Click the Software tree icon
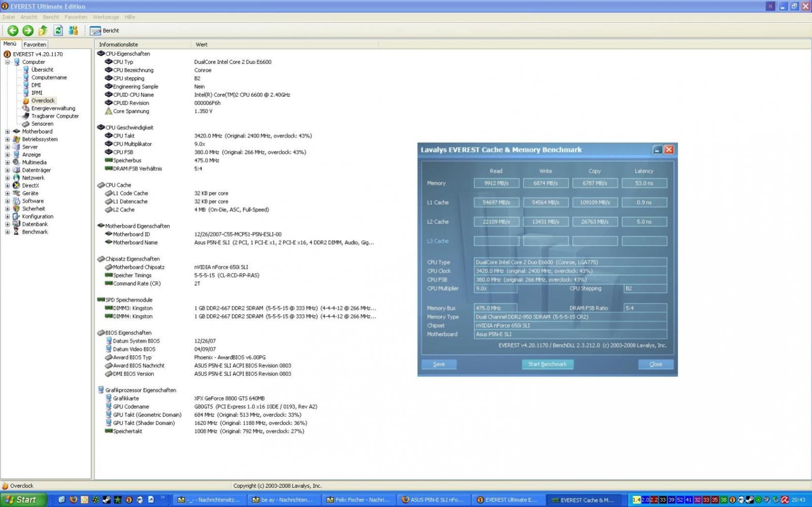This screenshot has height=507, width=812. (16, 201)
